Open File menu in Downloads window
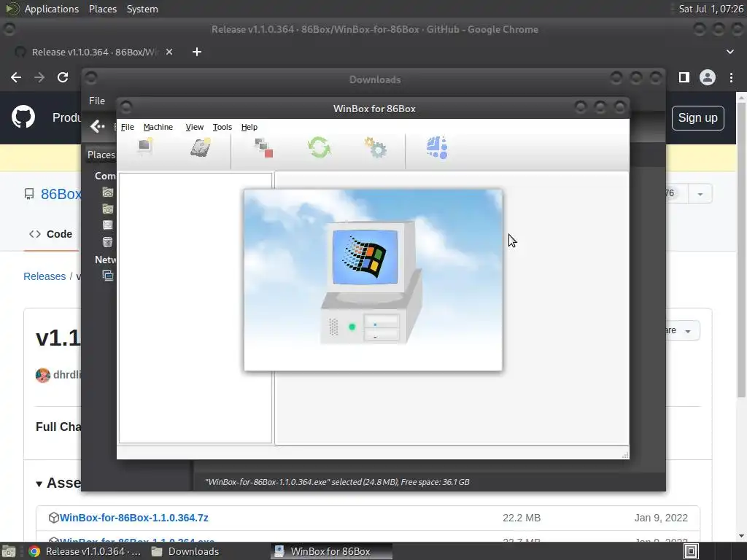This screenshot has width=747, height=560. [97, 101]
